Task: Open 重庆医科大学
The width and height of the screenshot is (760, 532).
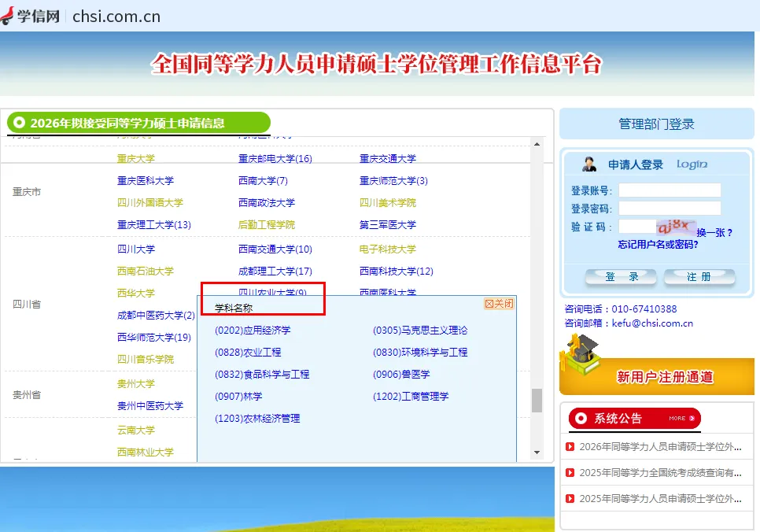Action: (x=146, y=180)
